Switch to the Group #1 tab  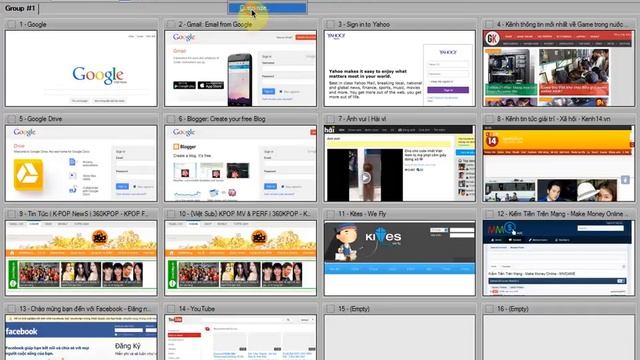(20, 8)
